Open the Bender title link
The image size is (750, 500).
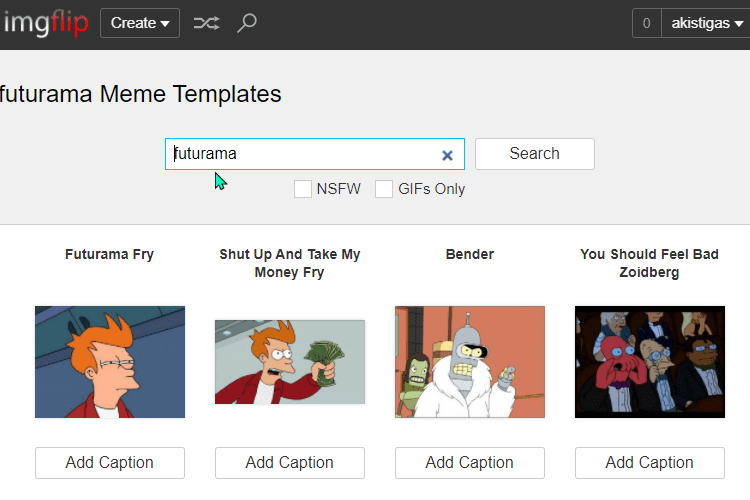click(470, 254)
